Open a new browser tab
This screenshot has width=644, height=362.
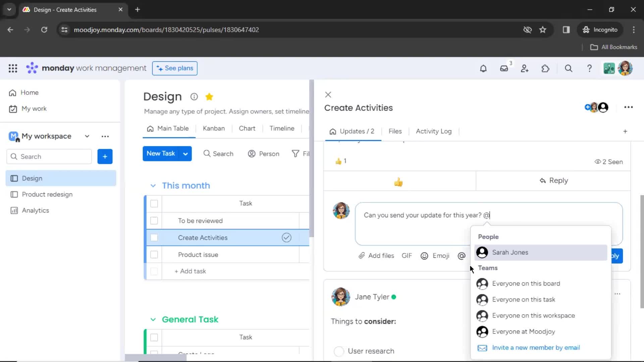tap(138, 9)
